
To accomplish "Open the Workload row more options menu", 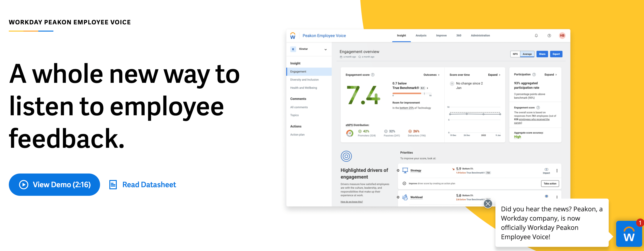I will (557, 197).
